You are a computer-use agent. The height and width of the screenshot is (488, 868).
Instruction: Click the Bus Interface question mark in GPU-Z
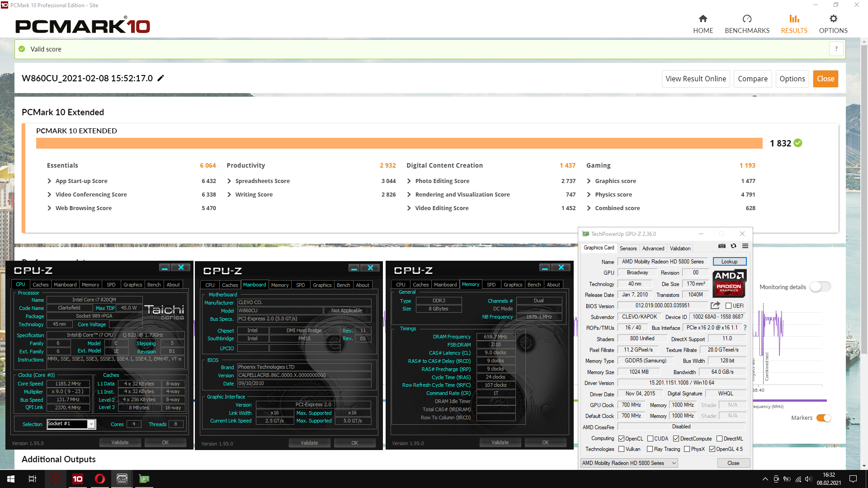click(745, 328)
